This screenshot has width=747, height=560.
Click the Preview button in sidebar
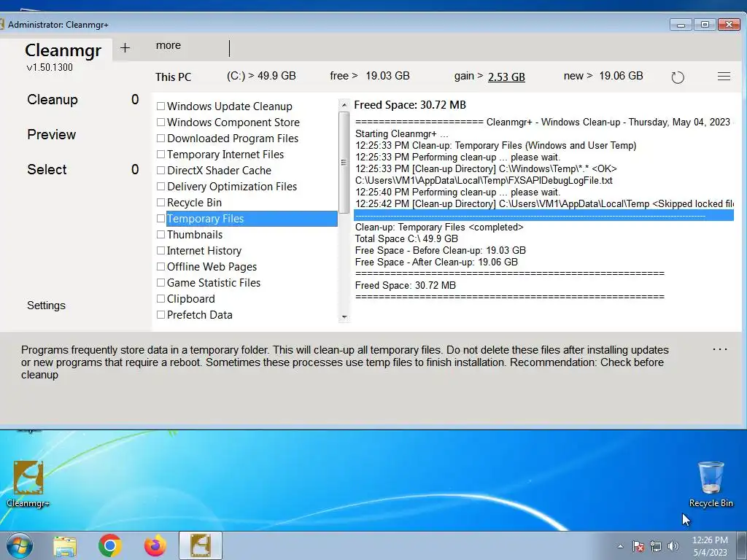52,135
